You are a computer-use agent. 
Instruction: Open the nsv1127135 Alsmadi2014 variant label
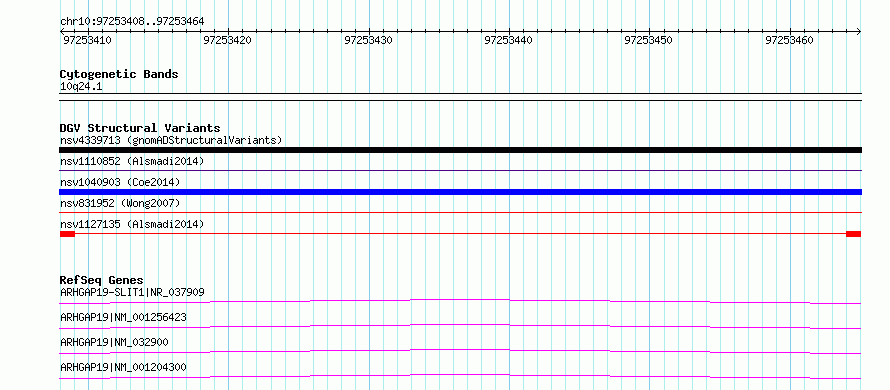pyautogui.click(x=132, y=224)
